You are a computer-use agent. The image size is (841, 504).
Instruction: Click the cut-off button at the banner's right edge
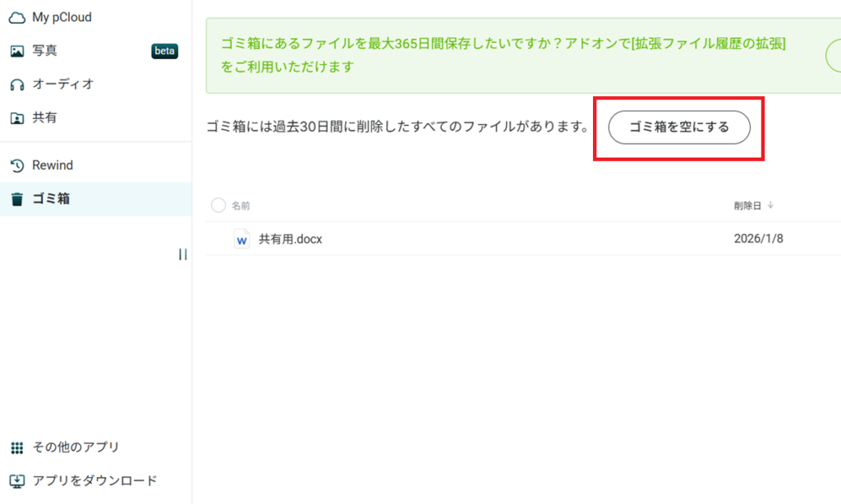[833, 56]
